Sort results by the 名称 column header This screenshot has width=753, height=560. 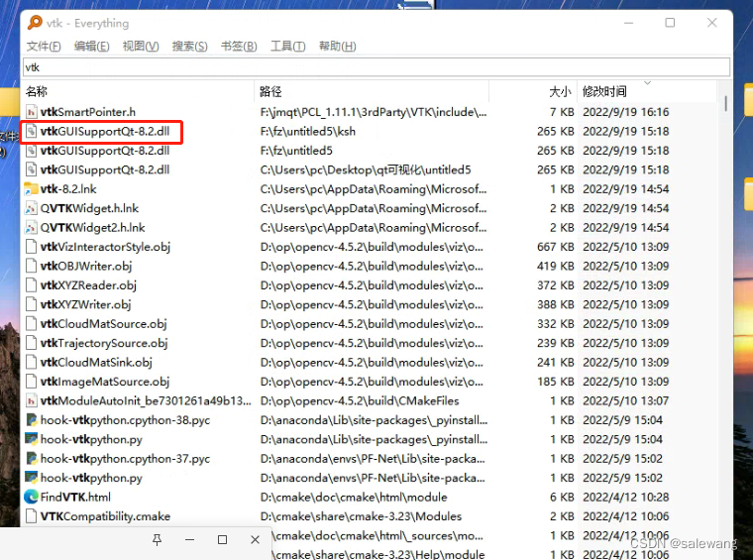(139, 91)
